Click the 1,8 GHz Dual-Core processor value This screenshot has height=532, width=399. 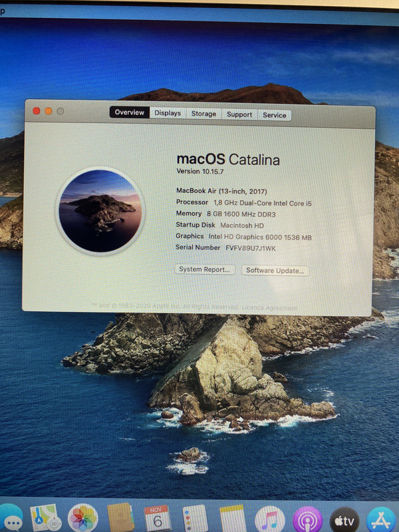262,203
